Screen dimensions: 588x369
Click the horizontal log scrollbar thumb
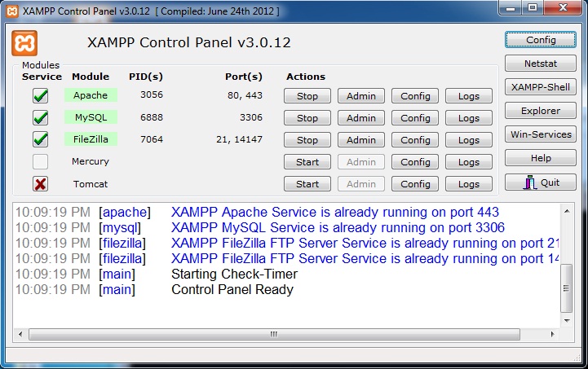pyautogui.click(x=274, y=334)
